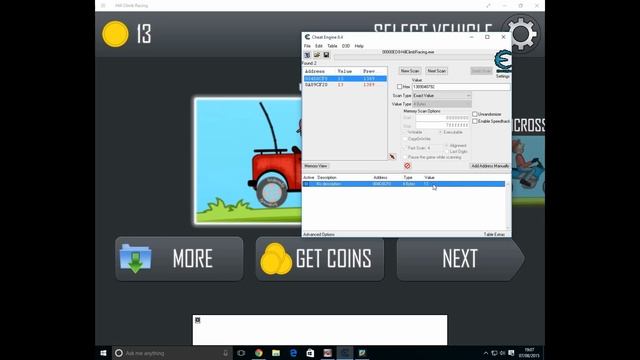Open the File menu in Cheat Engine
The image size is (640, 360).
coord(307,46)
